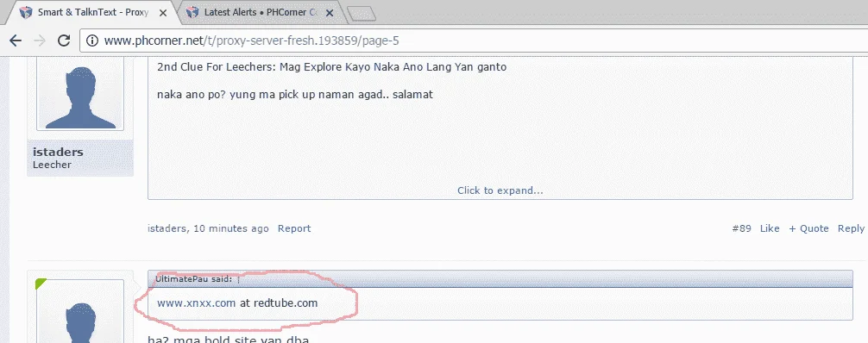Viewport: 868px width, 343px height.
Task: Open the 10 minutes ago timestamp
Action: point(231,228)
